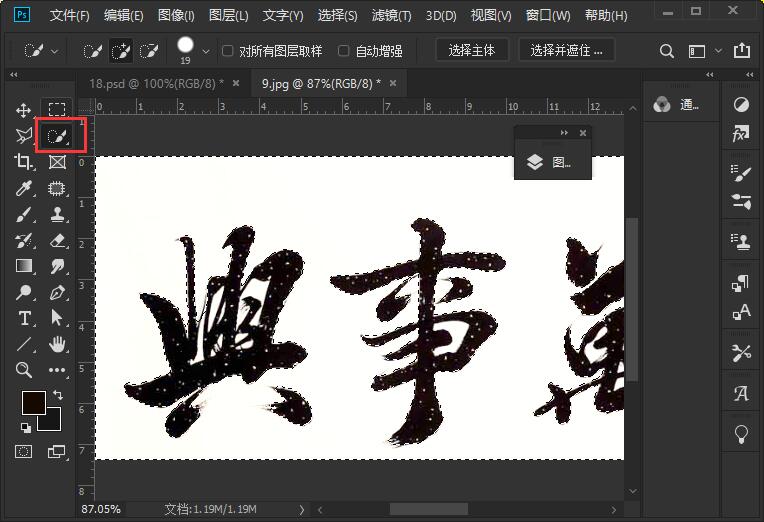Open the workspace switcher dropdown arrow
The image size is (764, 522).
[x=718, y=51]
